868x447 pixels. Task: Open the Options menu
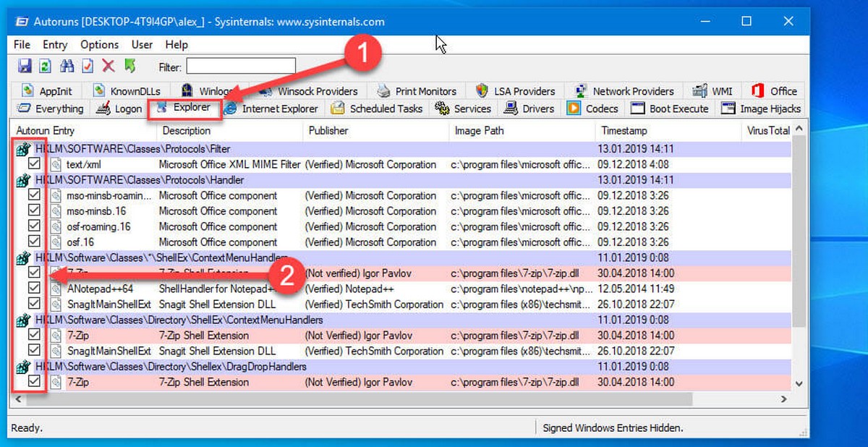pyautogui.click(x=100, y=45)
